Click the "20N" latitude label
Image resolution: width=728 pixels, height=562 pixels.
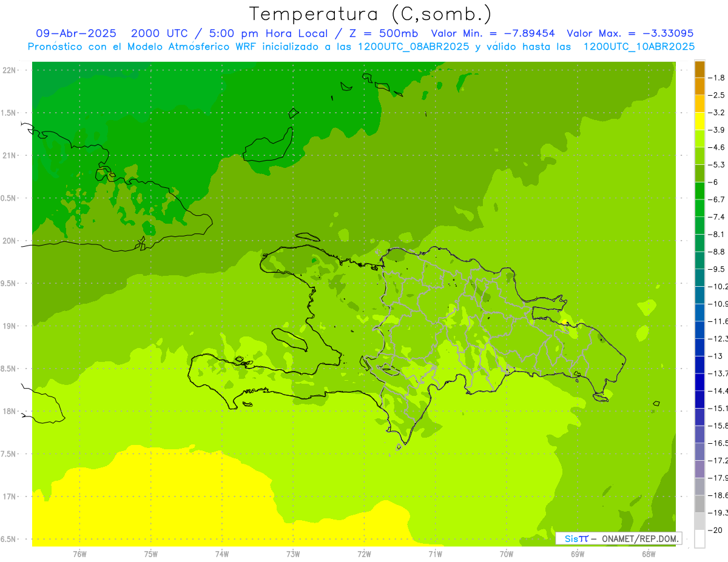click(x=10, y=241)
